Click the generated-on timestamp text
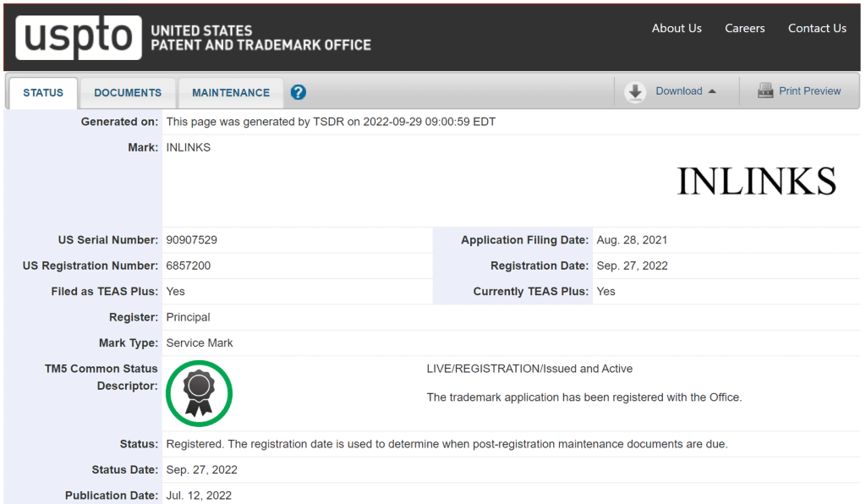The width and height of the screenshot is (866, 504). [331, 122]
